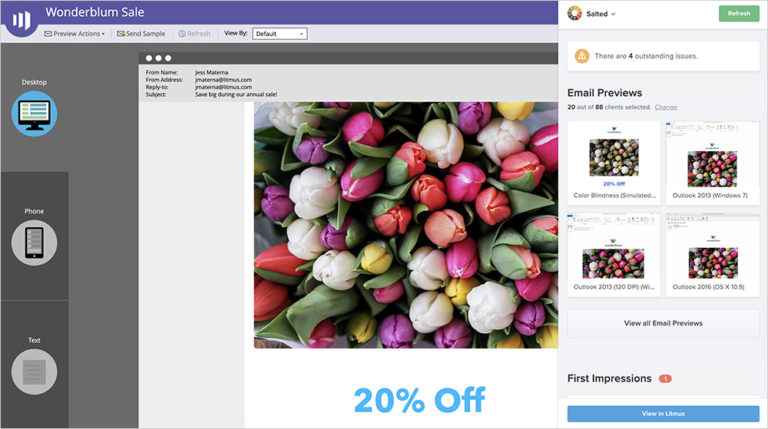Click the First Impressions red badge
Image resolution: width=768 pixels, height=429 pixels.
coord(665,379)
